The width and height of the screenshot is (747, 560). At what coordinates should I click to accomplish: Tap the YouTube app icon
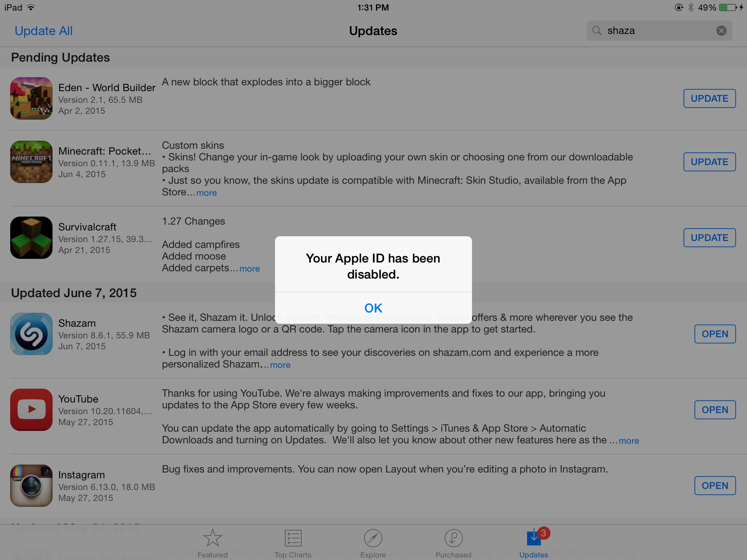tap(31, 410)
